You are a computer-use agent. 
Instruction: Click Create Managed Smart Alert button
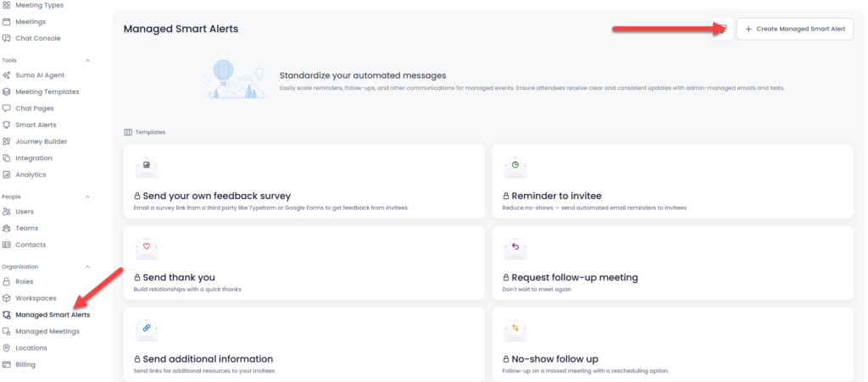(x=794, y=29)
